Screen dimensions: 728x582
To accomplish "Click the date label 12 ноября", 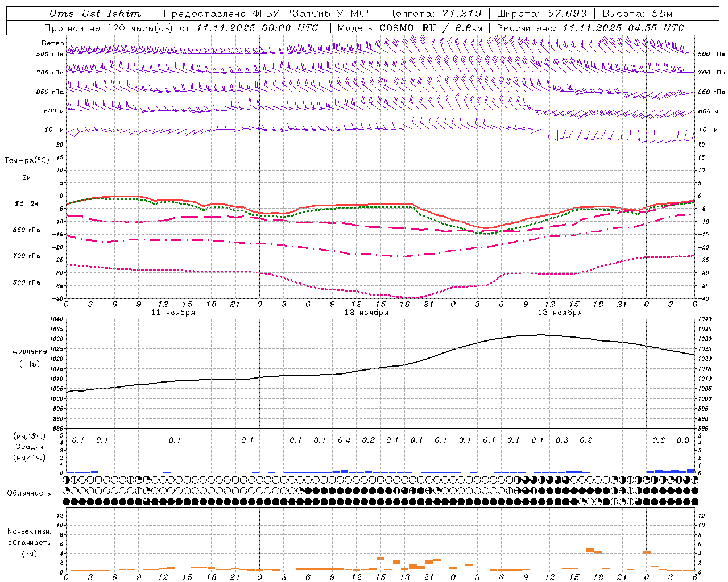I will tap(366, 313).
